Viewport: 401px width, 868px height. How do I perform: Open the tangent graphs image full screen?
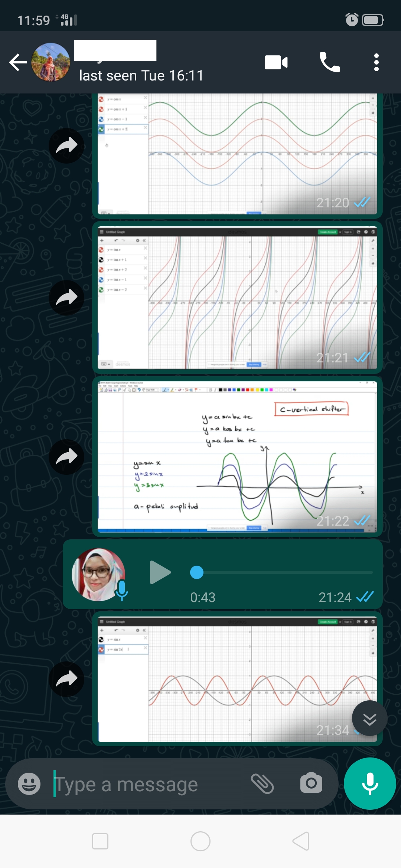238,297
